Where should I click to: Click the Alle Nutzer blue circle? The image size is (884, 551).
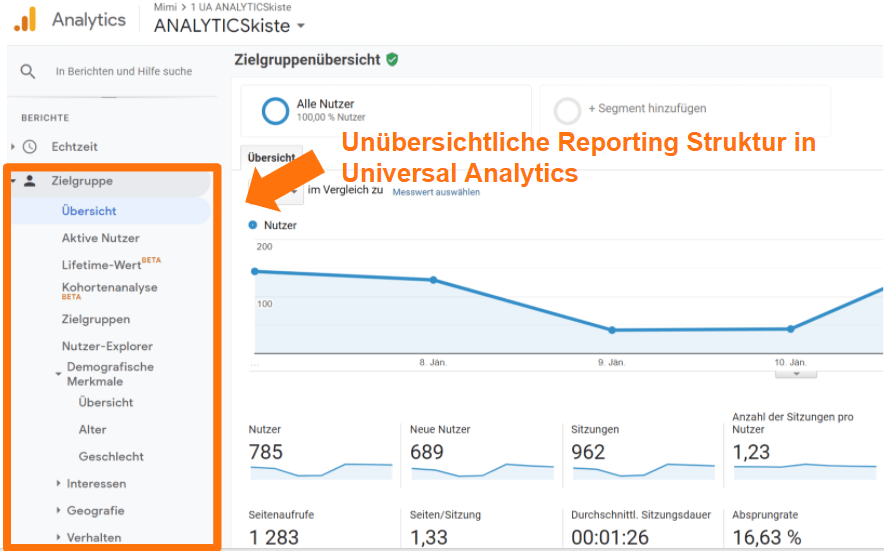pos(275,111)
